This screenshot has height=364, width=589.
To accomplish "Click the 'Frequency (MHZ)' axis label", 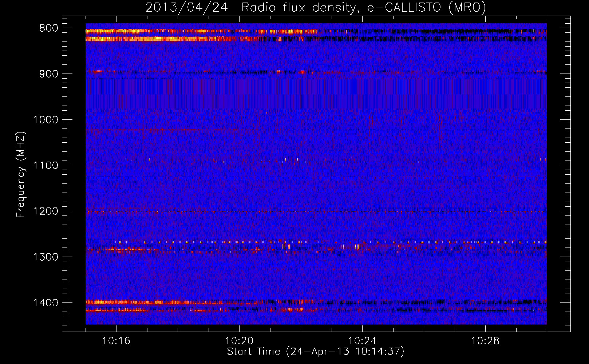I will 21,175.
